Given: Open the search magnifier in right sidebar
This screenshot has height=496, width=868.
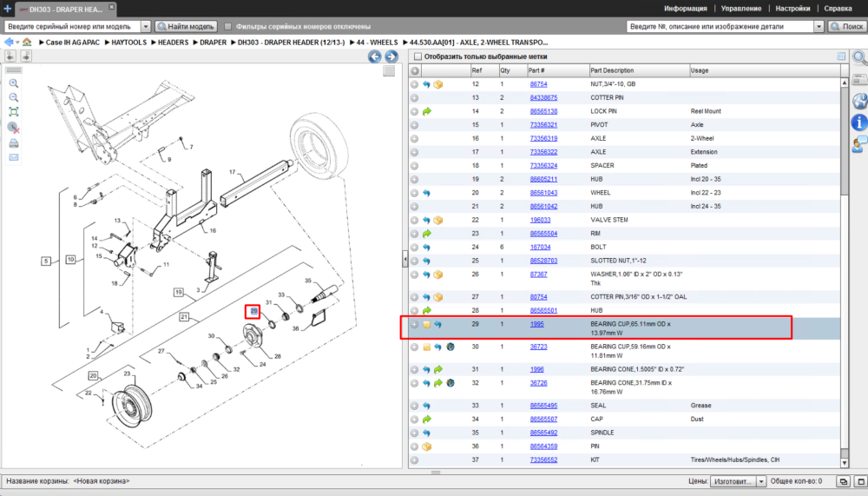Looking at the screenshot, I should (859, 57).
